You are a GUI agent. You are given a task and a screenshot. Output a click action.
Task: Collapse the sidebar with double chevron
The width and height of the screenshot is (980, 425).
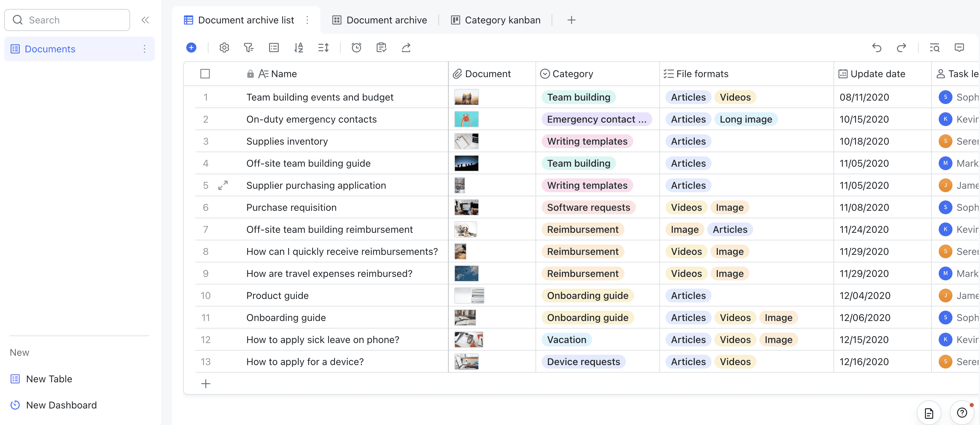click(145, 20)
